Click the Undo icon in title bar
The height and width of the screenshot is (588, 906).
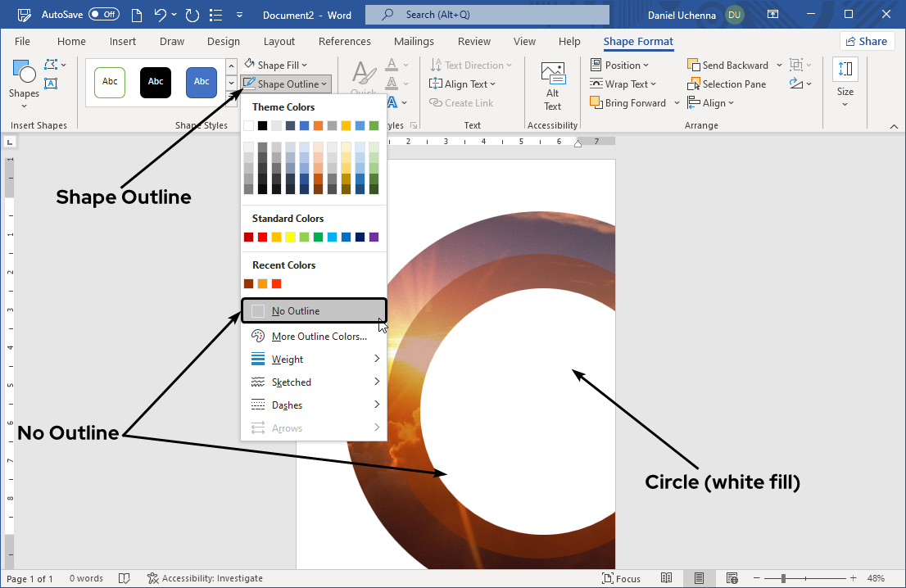point(161,15)
